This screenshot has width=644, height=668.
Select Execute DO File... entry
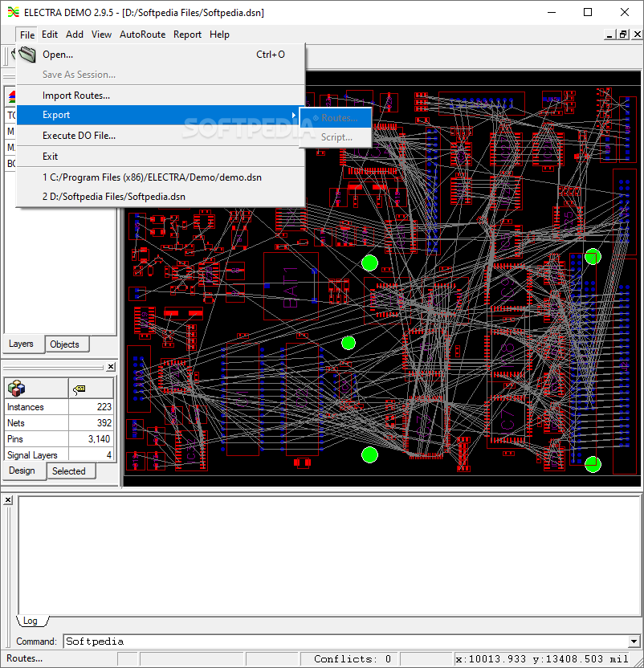(161, 136)
